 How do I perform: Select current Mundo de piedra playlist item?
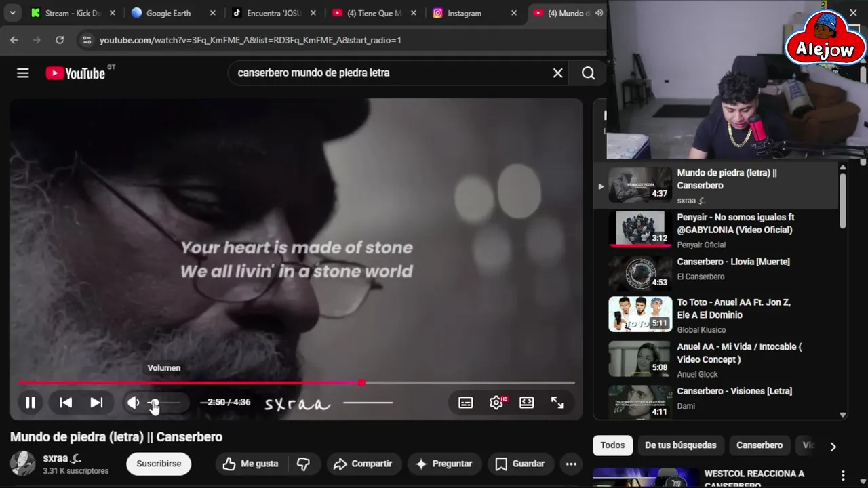pos(715,185)
